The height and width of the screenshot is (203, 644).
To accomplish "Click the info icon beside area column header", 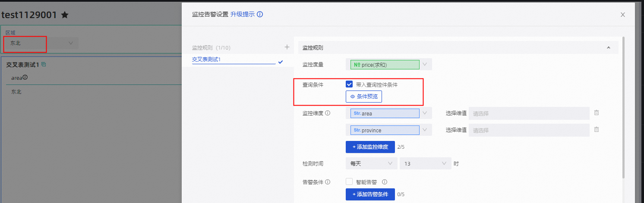I will [x=25, y=78].
